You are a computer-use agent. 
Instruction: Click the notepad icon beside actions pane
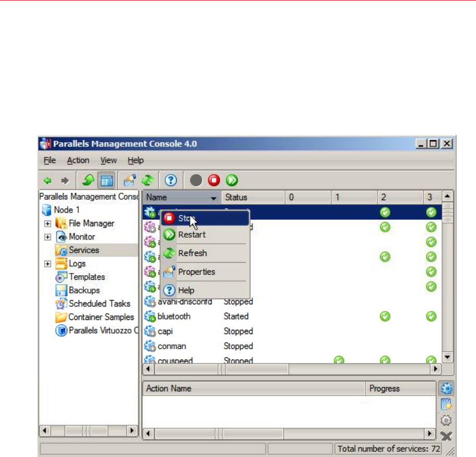point(446,404)
